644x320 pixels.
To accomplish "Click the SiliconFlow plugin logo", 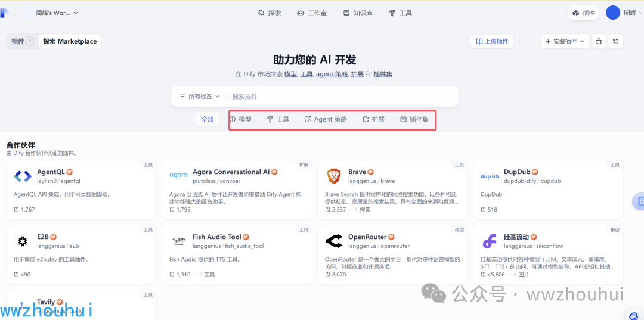I will click(x=490, y=241).
